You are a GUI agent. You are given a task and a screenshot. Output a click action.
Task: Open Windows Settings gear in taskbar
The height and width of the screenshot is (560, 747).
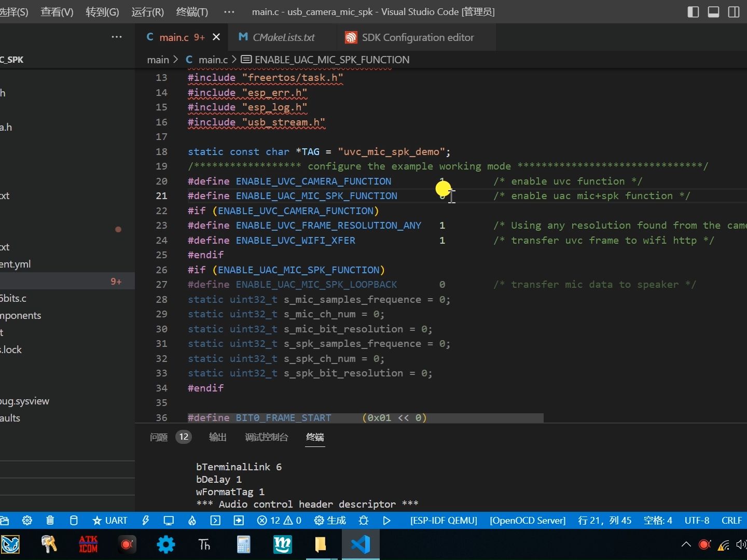click(x=166, y=544)
